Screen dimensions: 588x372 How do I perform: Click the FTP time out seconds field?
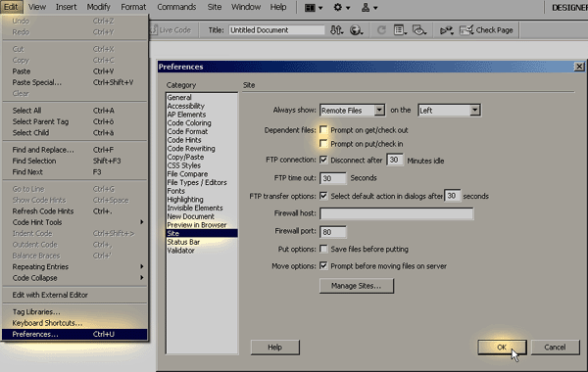(x=333, y=178)
